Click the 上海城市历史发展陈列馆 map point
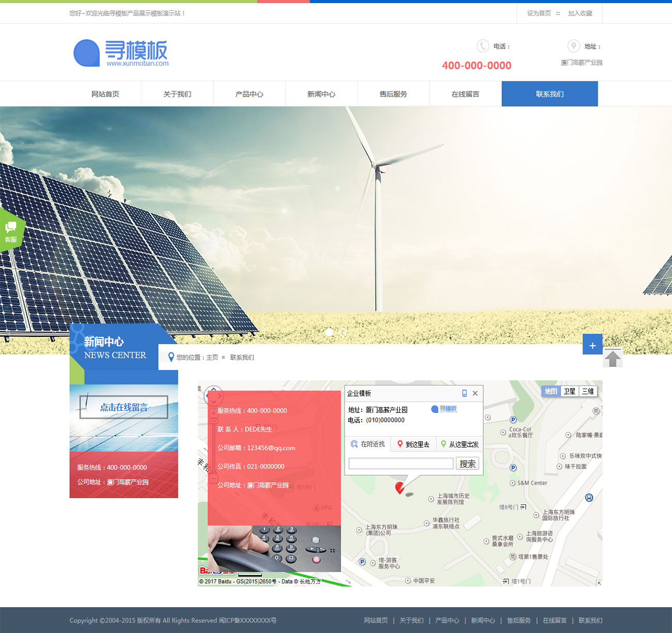This screenshot has height=633, width=672. pyautogui.click(x=431, y=499)
